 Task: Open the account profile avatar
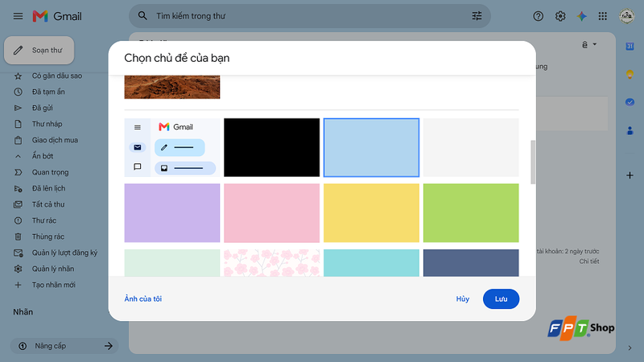627,16
